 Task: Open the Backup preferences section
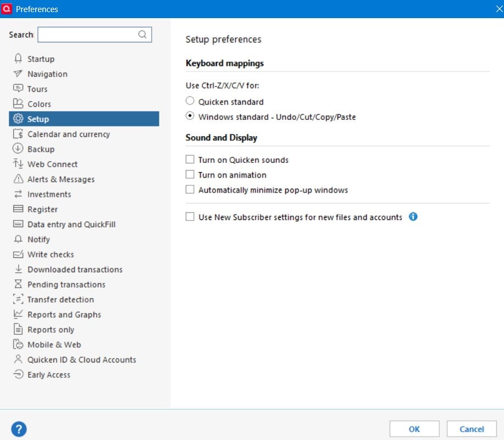pos(84,149)
